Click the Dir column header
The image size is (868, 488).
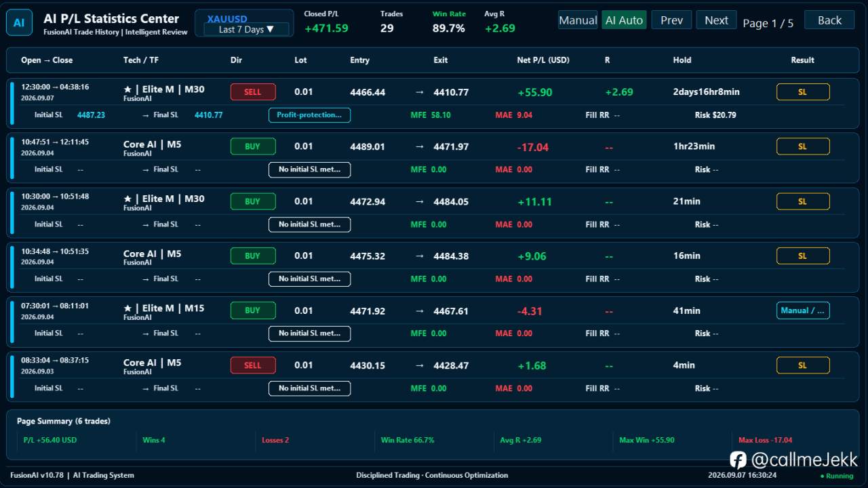(236, 60)
